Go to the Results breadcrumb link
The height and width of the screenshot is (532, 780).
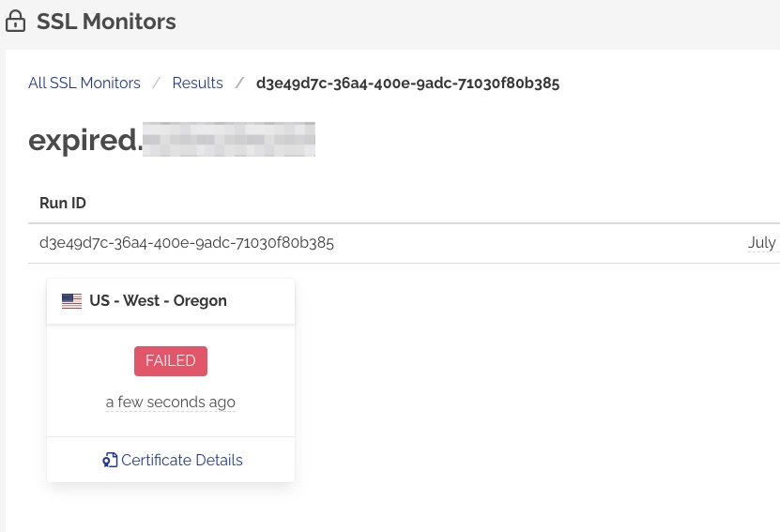tap(197, 84)
